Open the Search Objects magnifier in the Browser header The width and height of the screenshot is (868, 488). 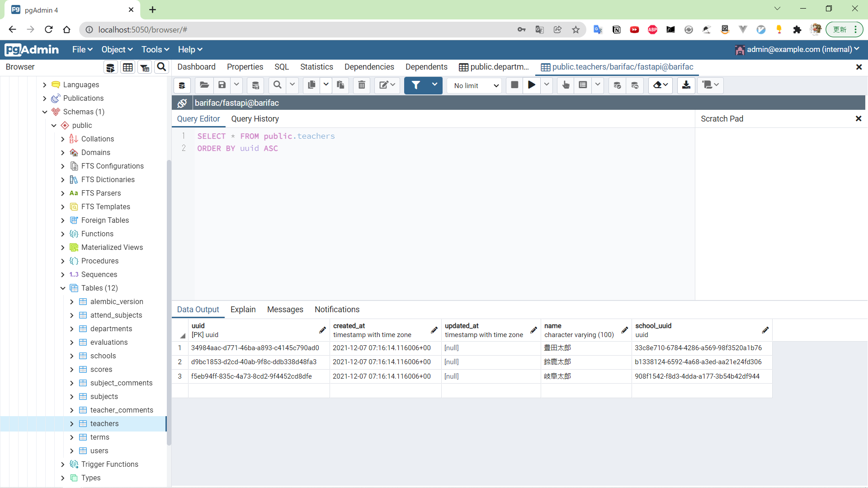click(161, 67)
